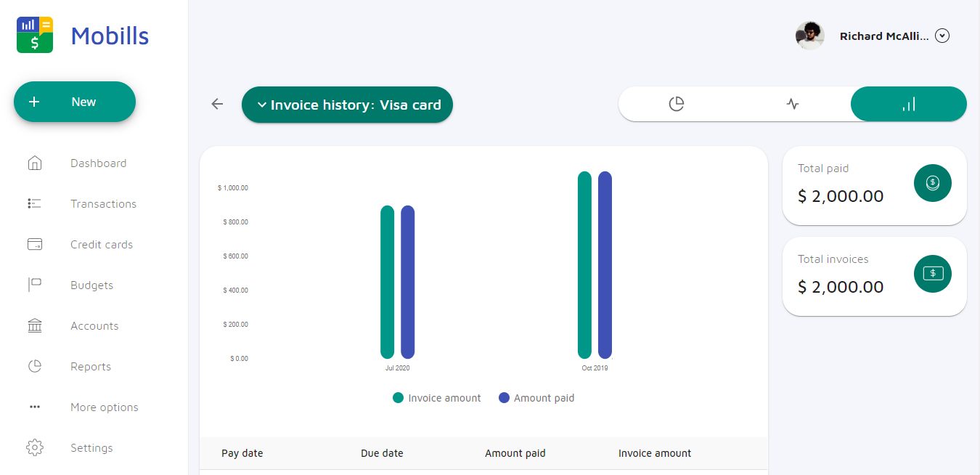Switch to the pie chart view
The width and height of the screenshot is (980, 475).
(676, 104)
